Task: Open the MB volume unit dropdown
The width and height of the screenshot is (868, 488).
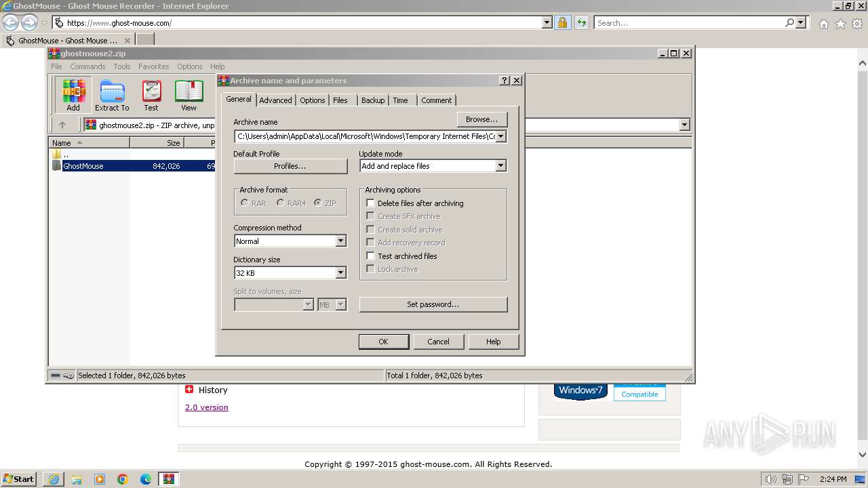Action: 340,305
